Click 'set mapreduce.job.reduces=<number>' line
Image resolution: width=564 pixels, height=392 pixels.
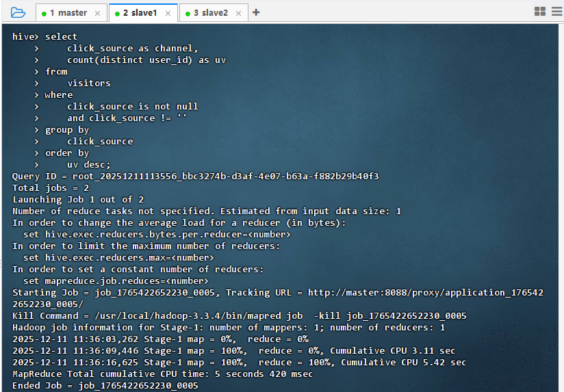click(116, 281)
